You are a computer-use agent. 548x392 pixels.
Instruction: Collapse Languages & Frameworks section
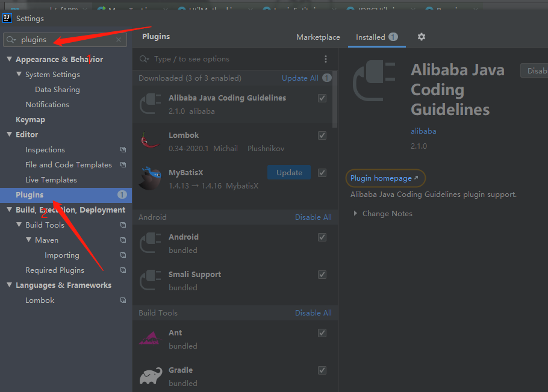(x=10, y=285)
